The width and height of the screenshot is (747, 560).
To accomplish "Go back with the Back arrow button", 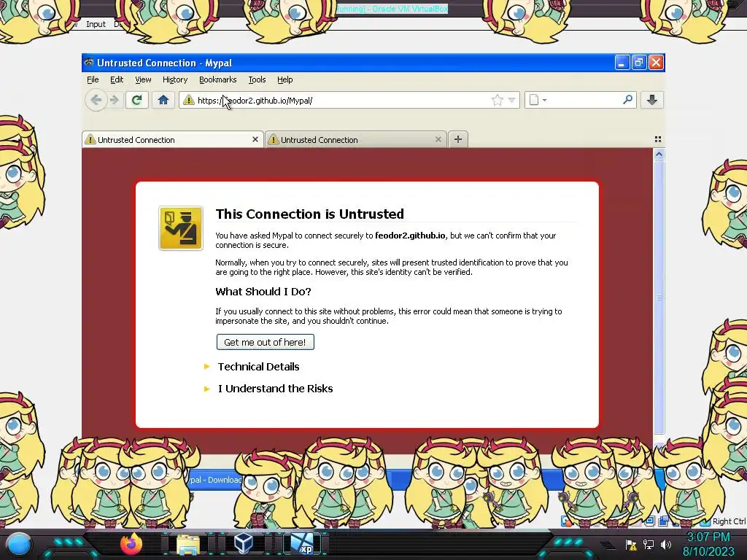I will click(x=96, y=100).
